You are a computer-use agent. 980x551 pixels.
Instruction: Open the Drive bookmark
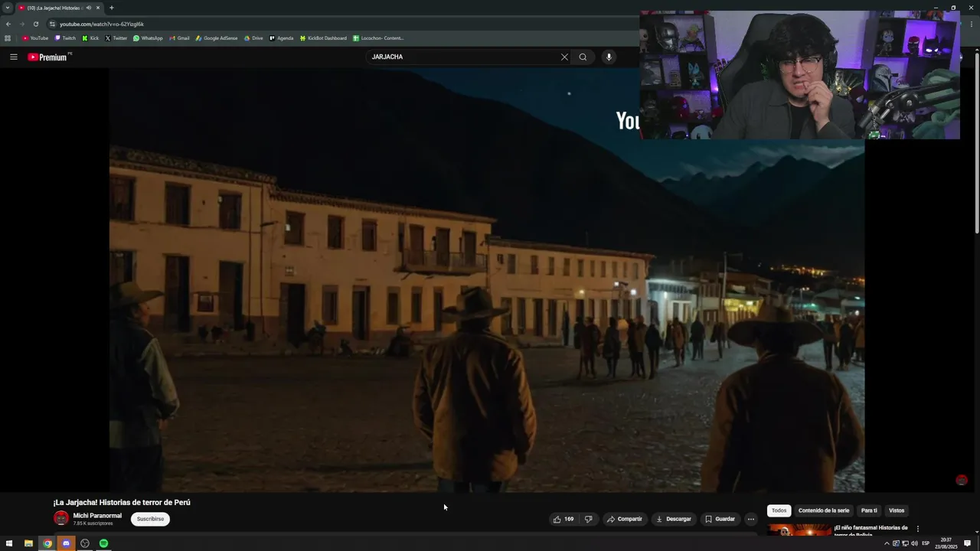(253, 38)
